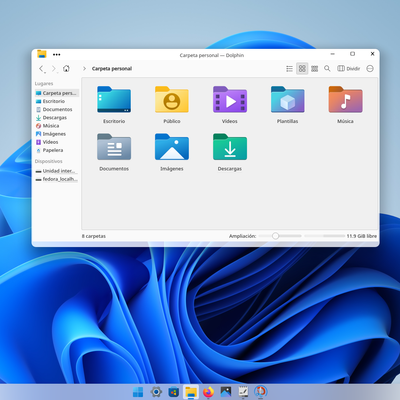Select Documentos in the Lugares sidebar
400x400 pixels.
point(56,109)
